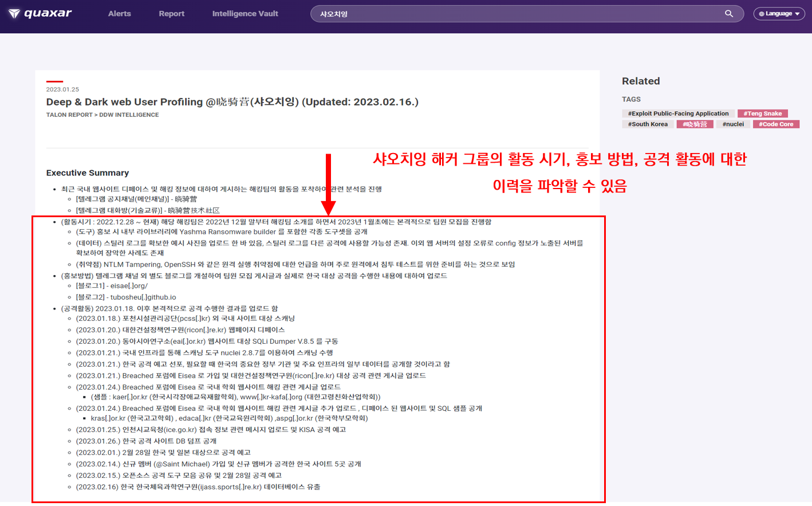Click the (2023.01.18.) pcss[.]kr line
This screenshot has height=506, width=812.
[x=186, y=318]
